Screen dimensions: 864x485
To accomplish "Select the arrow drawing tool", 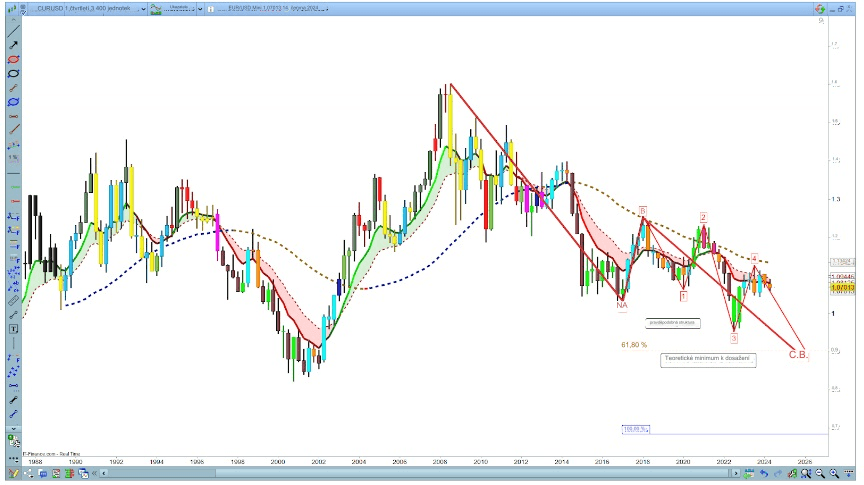I will coord(13,46).
